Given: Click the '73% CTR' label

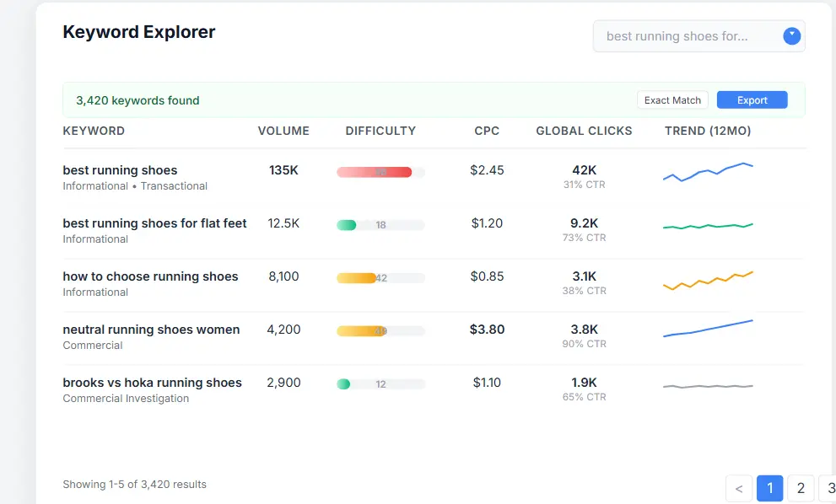Looking at the screenshot, I should [x=585, y=239].
